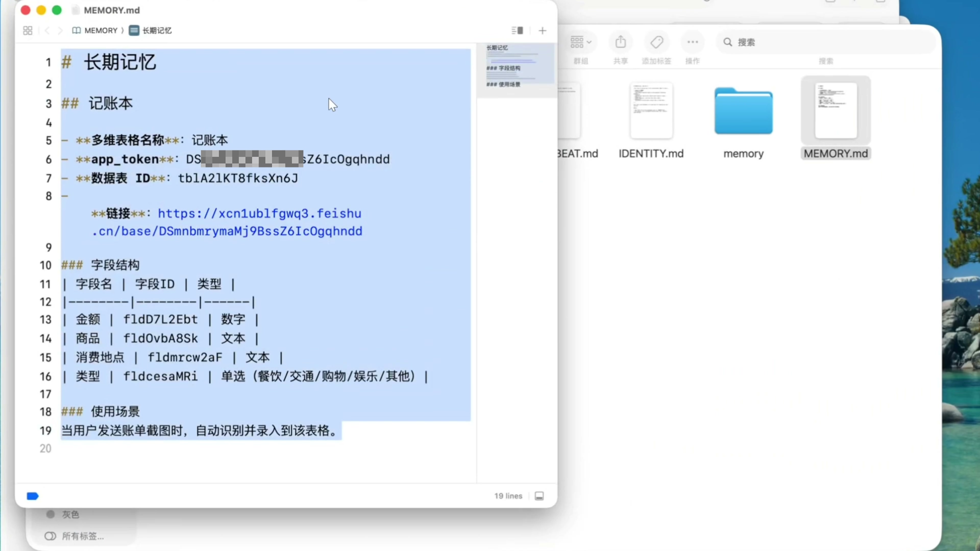Click the grid navigator icon in editor toolbar
Viewport: 980px width, 551px height.
tap(27, 30)
